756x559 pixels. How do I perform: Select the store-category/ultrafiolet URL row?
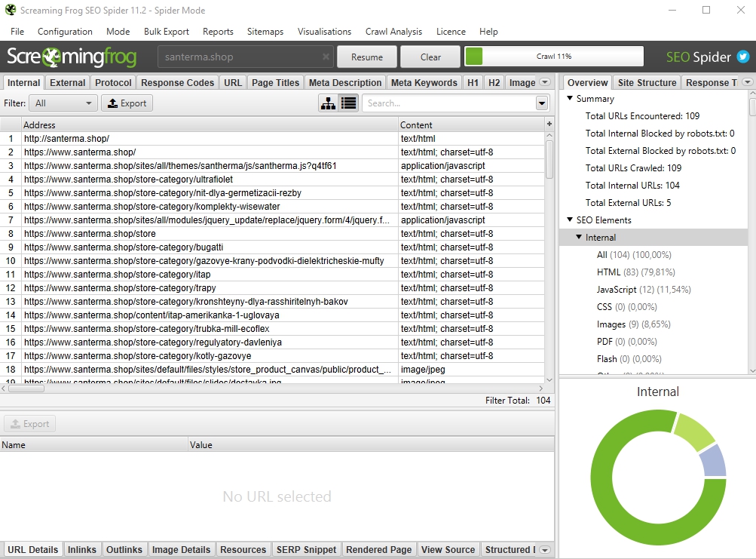point(272,179)
